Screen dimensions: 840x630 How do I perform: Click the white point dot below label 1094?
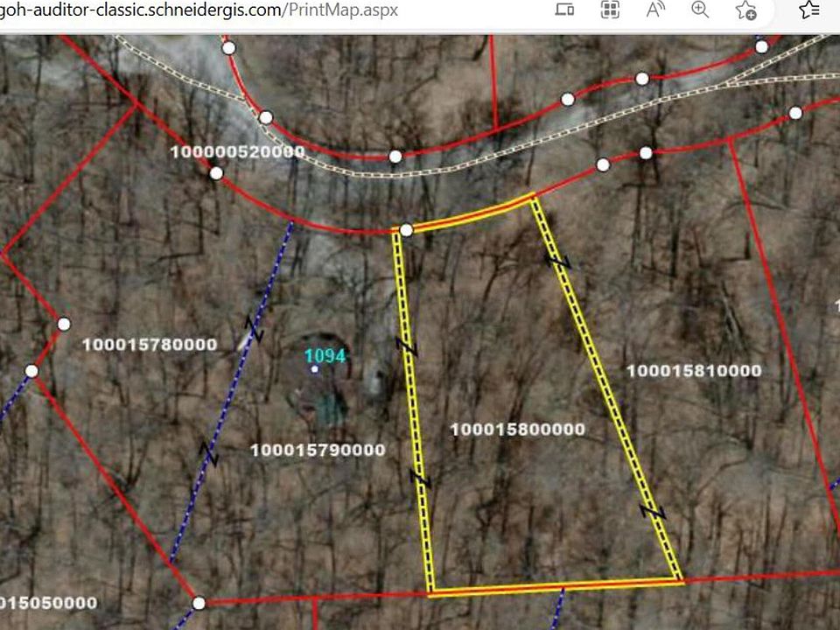(x=315, y=369)
